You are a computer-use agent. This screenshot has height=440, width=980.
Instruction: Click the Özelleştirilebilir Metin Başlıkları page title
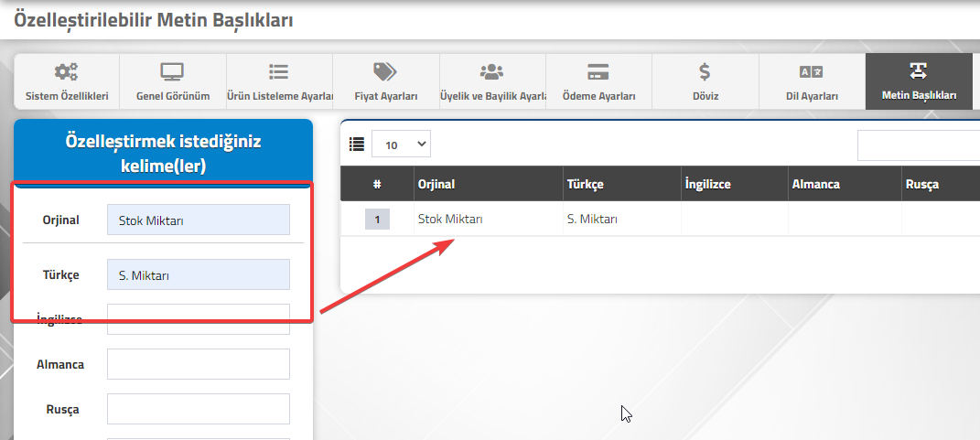[154, 19]
